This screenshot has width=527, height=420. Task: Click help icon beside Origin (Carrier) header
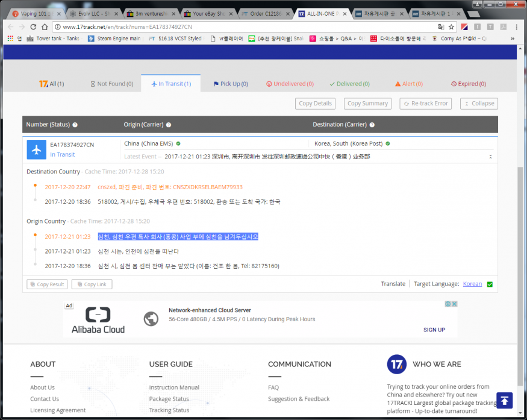(x=169, y=125)
